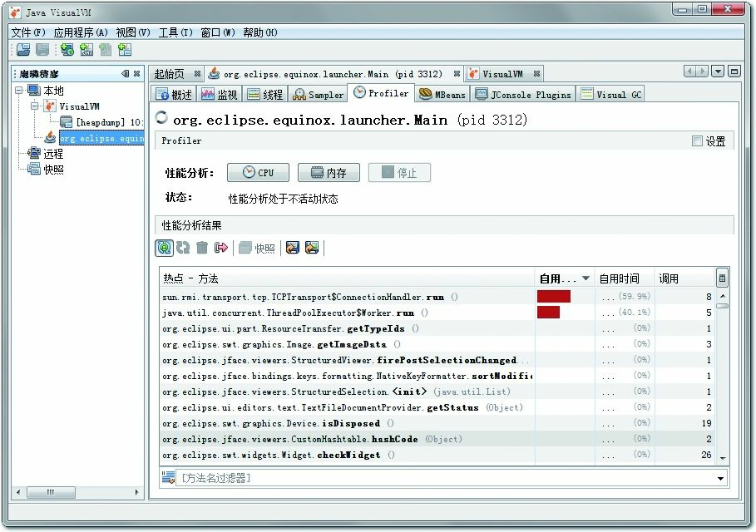Select the 远程 tree node
Screen dimensions: 756x532
click(x=53, y=154)
